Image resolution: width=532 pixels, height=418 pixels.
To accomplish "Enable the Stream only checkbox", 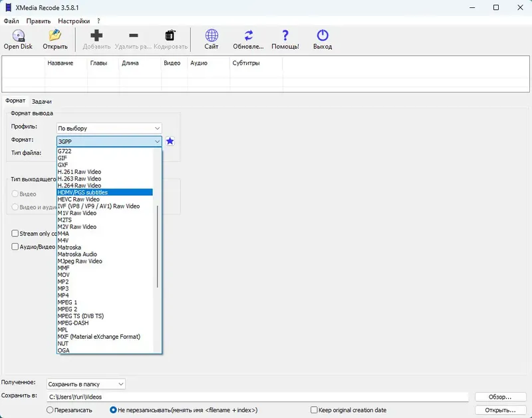I will [15, 233].
